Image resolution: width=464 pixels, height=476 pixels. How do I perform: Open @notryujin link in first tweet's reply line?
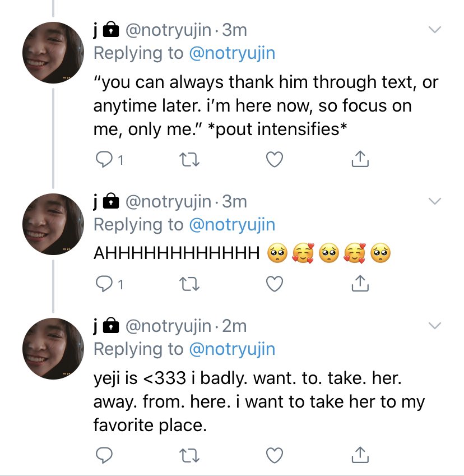(x=232, y=53)
